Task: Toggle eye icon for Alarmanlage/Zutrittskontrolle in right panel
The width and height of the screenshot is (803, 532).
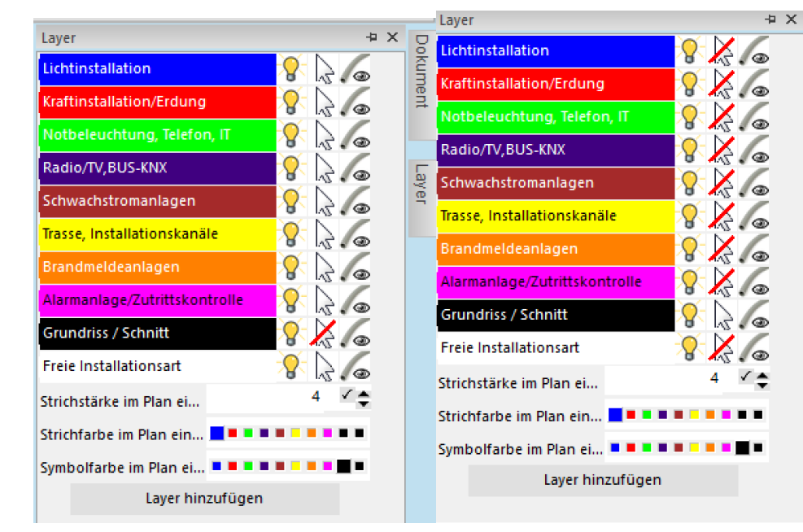Action: pyautogui.click(x=755, y=282)
